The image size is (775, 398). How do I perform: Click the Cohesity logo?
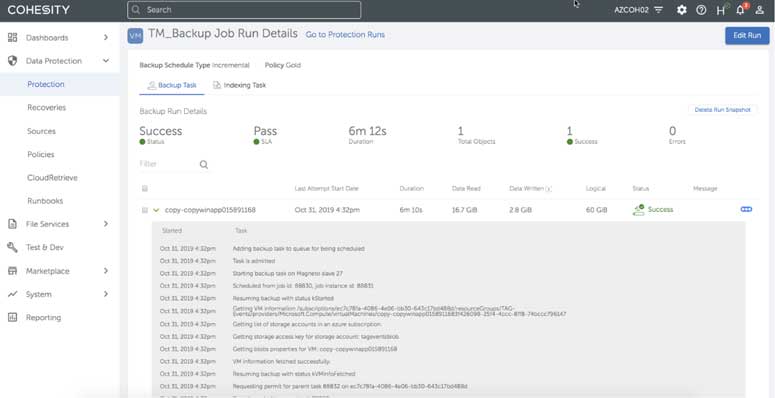pos(39,10)
